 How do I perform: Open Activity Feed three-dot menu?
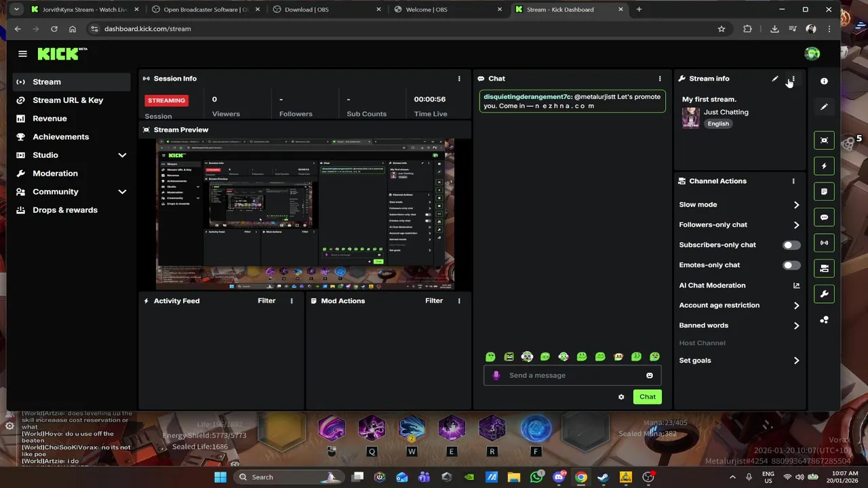click(292, 301)
